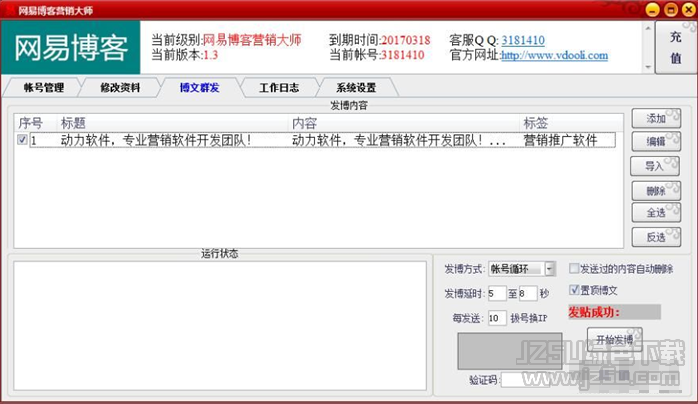Go to the 系统设置 tab

[356, 87]
